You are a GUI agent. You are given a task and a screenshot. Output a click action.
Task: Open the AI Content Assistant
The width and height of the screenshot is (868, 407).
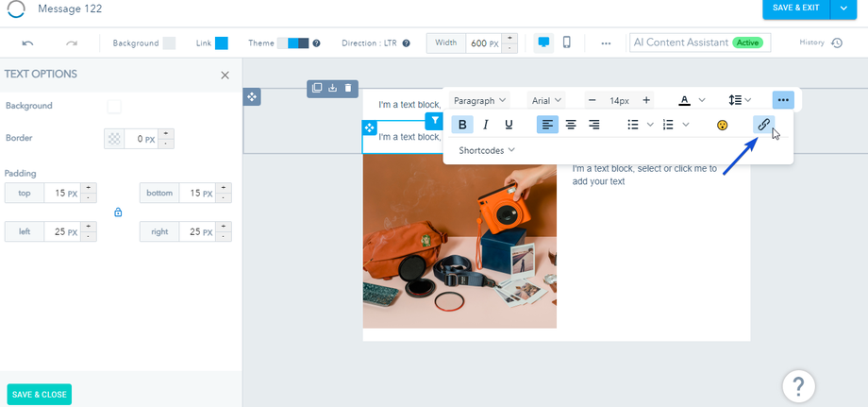pos(700,42)
